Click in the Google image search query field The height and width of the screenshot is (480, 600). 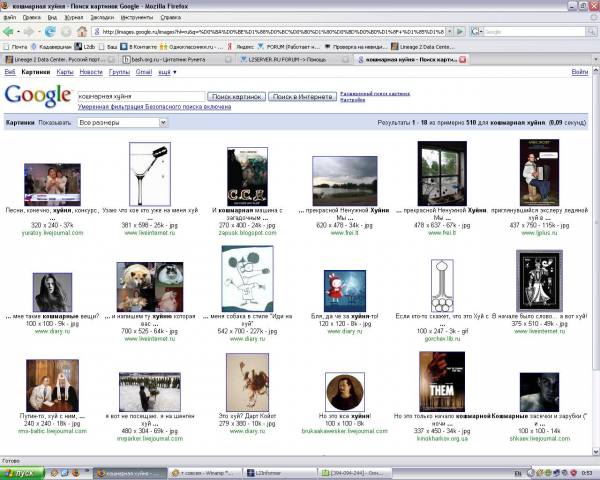point(141,96)
